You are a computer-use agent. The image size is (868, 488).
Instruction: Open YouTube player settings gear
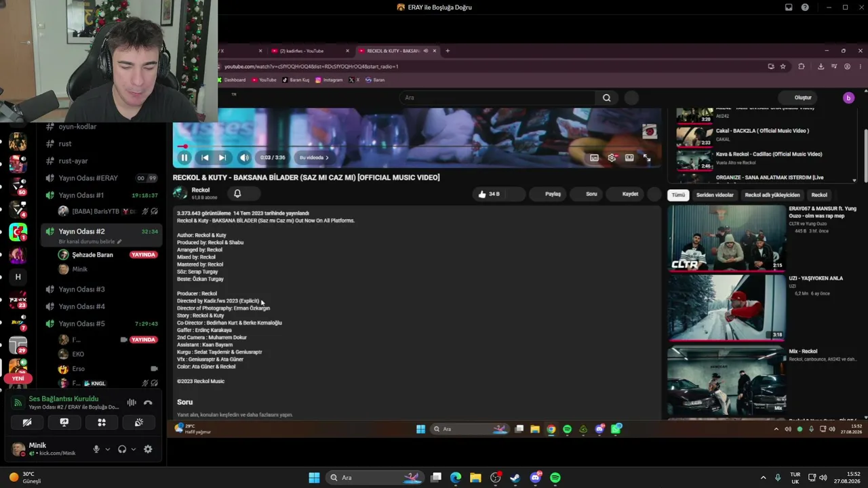tap(612, 157)
